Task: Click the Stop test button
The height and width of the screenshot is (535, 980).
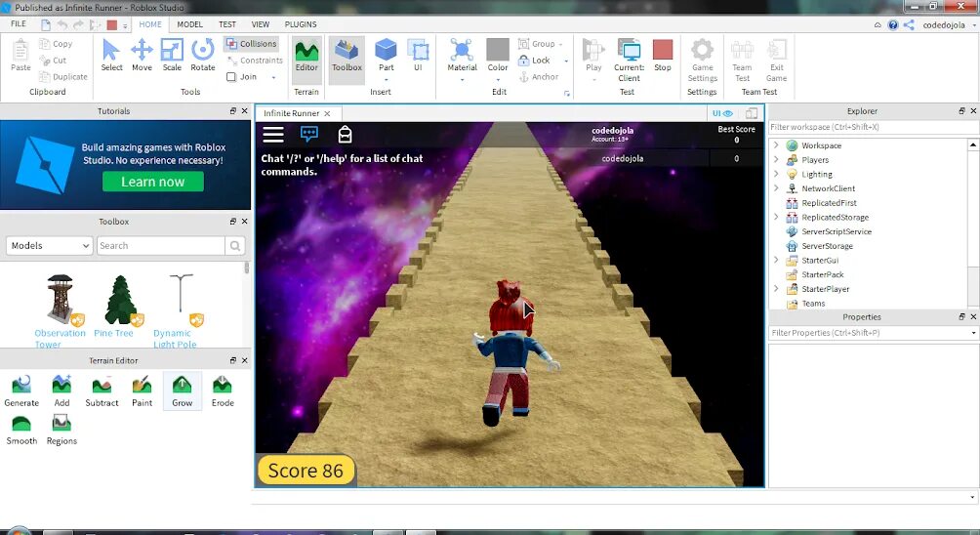Action: click(x=663, y=55)
